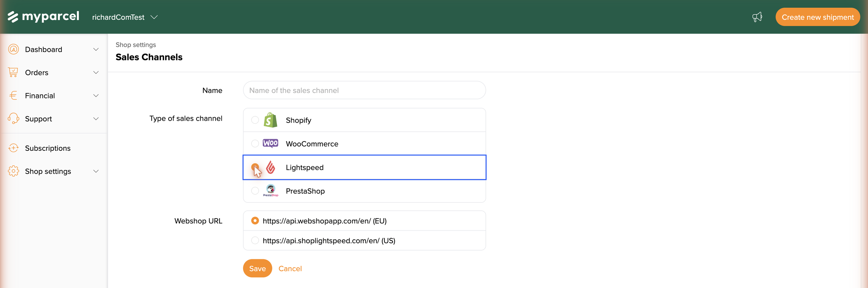Click the Shop settings gear icon
868x288 pixels.
point(14,171)
